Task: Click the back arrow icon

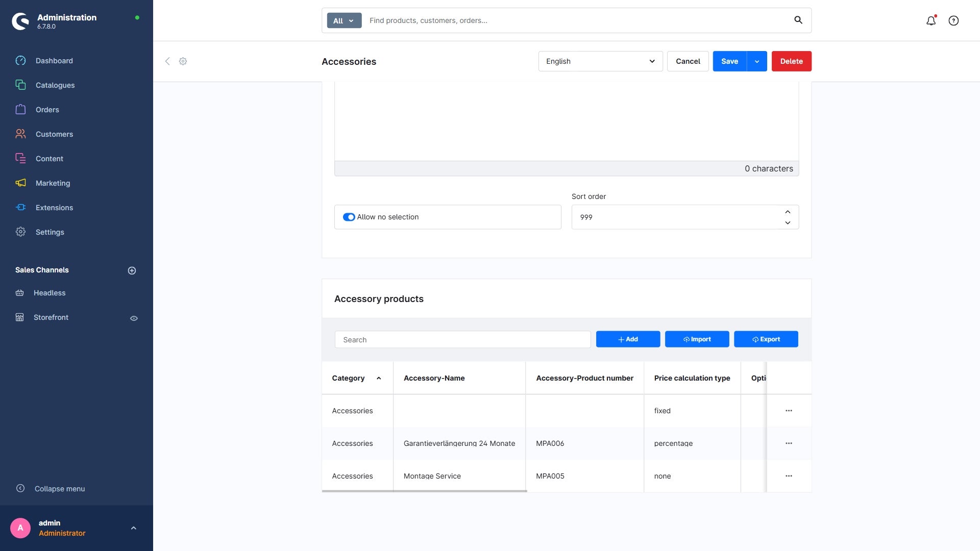Action: (x=167, y=61)
